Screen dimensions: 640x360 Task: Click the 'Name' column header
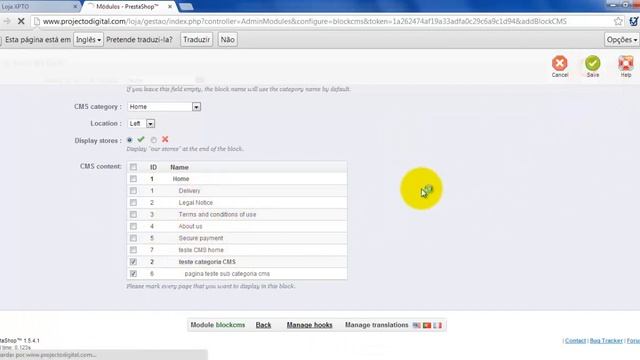point(179,167)
